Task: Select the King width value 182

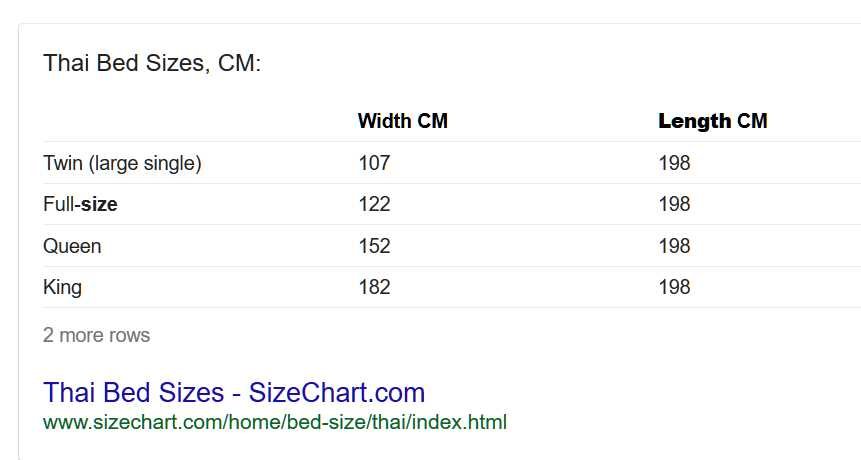Action: tap(374, 287)
